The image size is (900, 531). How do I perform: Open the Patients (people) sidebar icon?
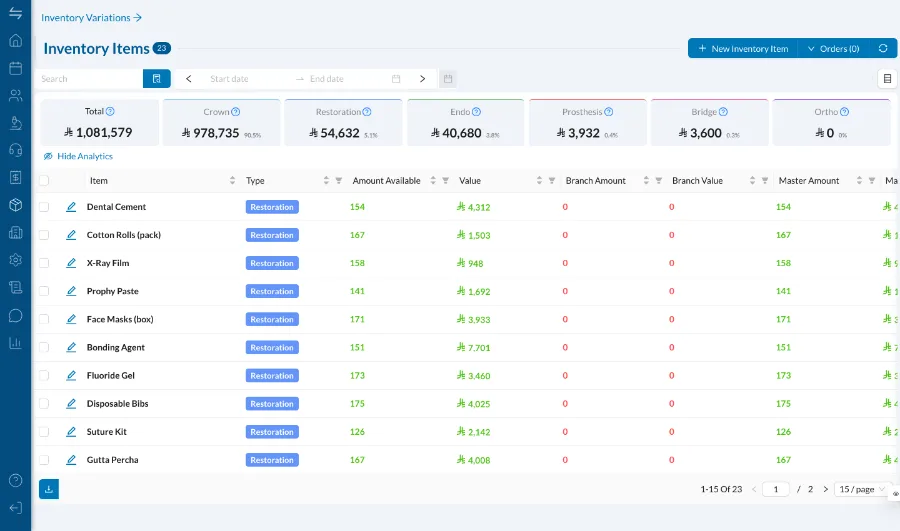[x=15, y=95]
